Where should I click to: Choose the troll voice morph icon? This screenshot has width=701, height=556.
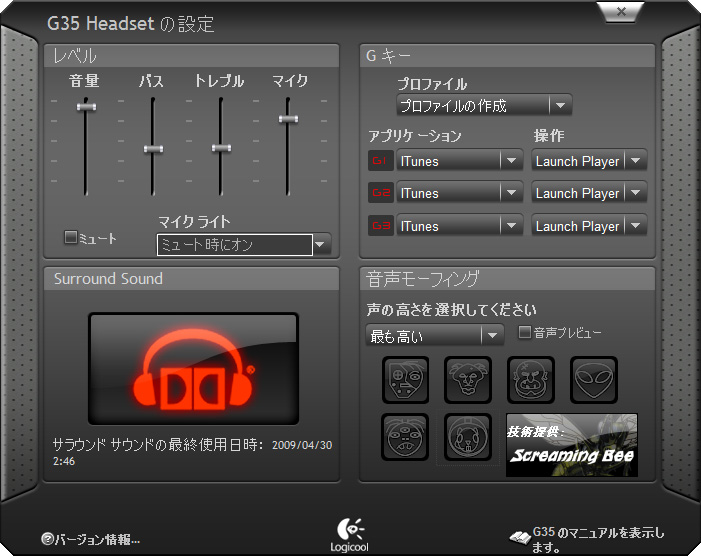[x=531, y=380]
